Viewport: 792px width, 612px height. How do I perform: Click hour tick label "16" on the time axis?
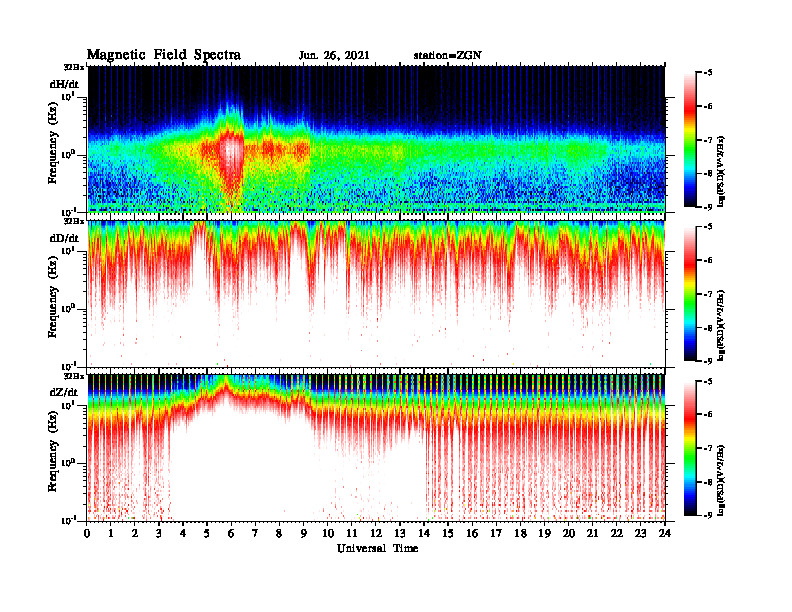click(x=472, y=534)
